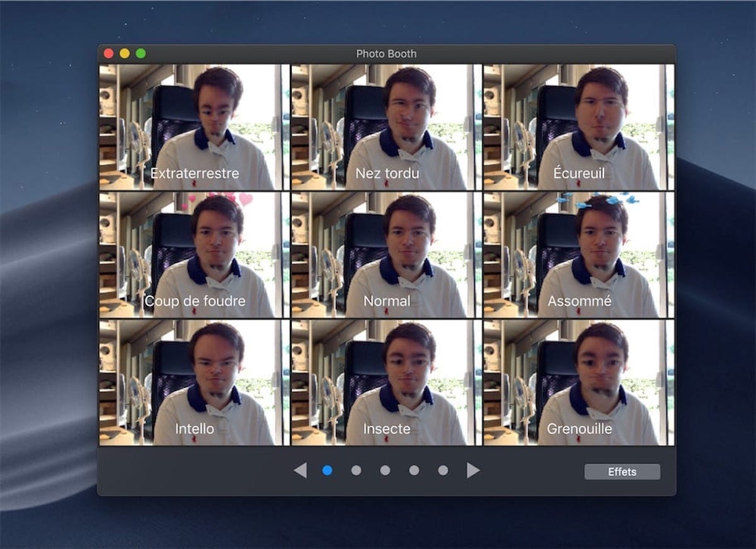Apply the Intello effect
Image resolution: width=756 pixels, height=549 pixels.
(x=194, y=382)
